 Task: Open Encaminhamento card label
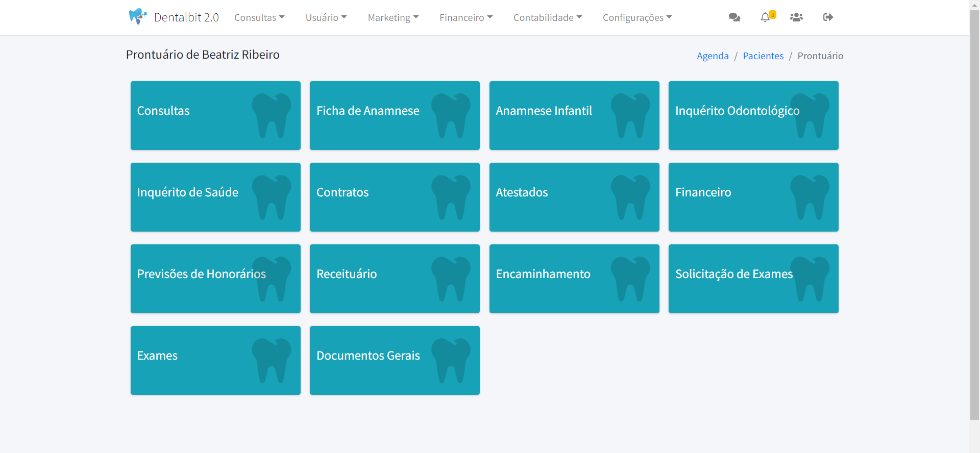543,274
